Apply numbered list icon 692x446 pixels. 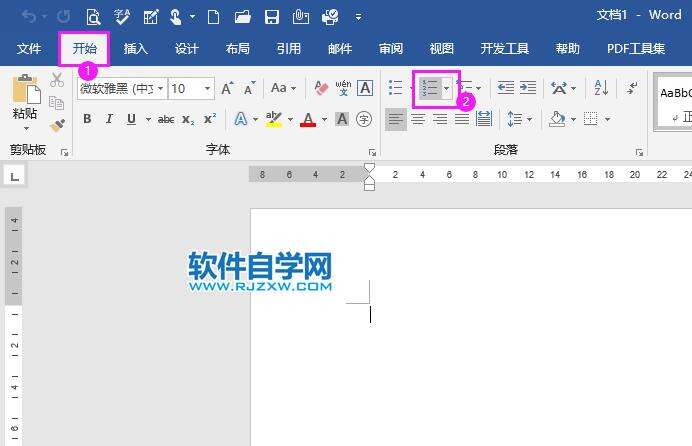point(429,88)
